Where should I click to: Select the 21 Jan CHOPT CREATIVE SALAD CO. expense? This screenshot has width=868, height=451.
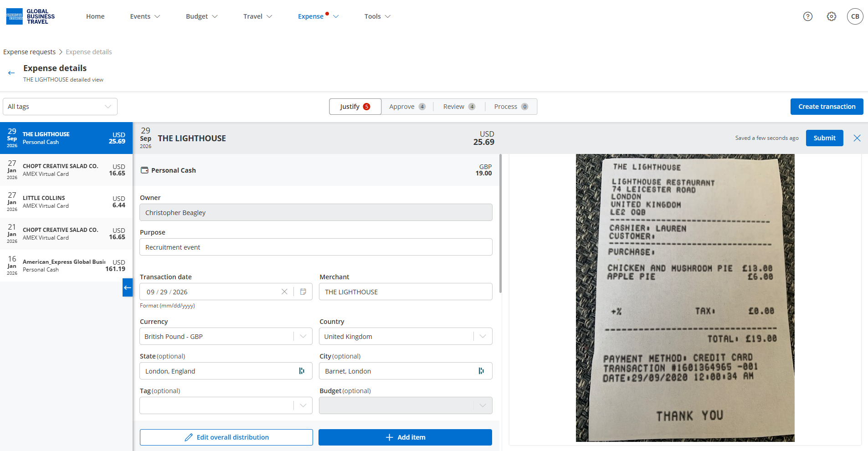pos(67,234)
